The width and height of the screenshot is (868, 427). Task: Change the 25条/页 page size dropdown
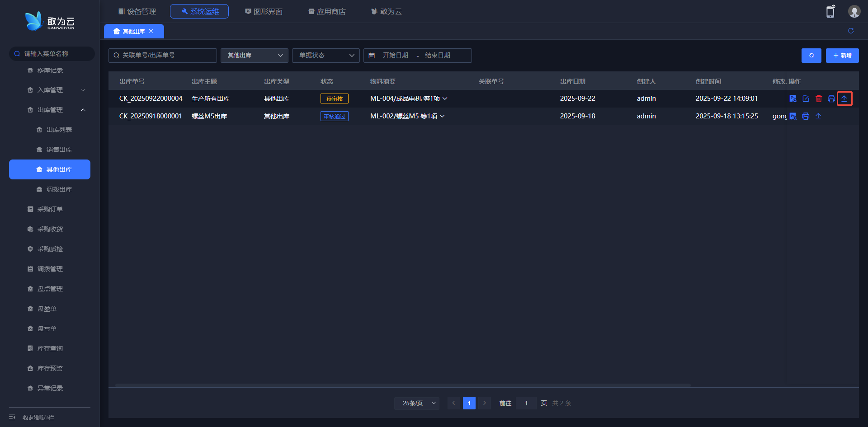417,403
